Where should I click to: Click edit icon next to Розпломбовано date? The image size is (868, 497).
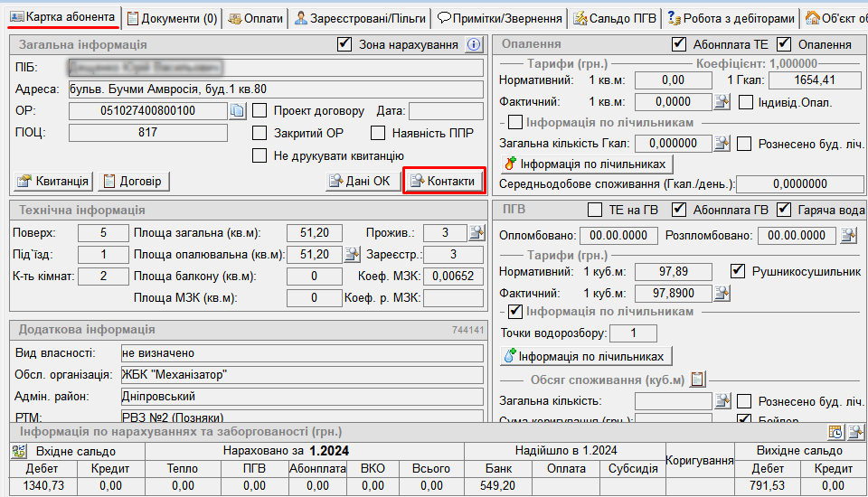click(848, 235)
